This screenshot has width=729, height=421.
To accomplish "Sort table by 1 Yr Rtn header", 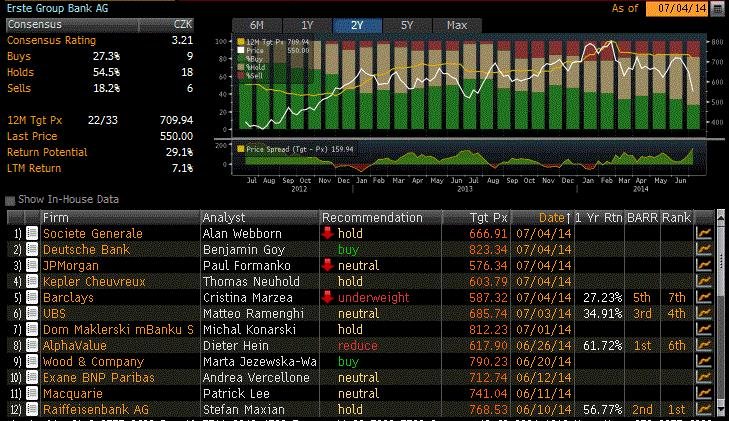I will pos(599,217).
